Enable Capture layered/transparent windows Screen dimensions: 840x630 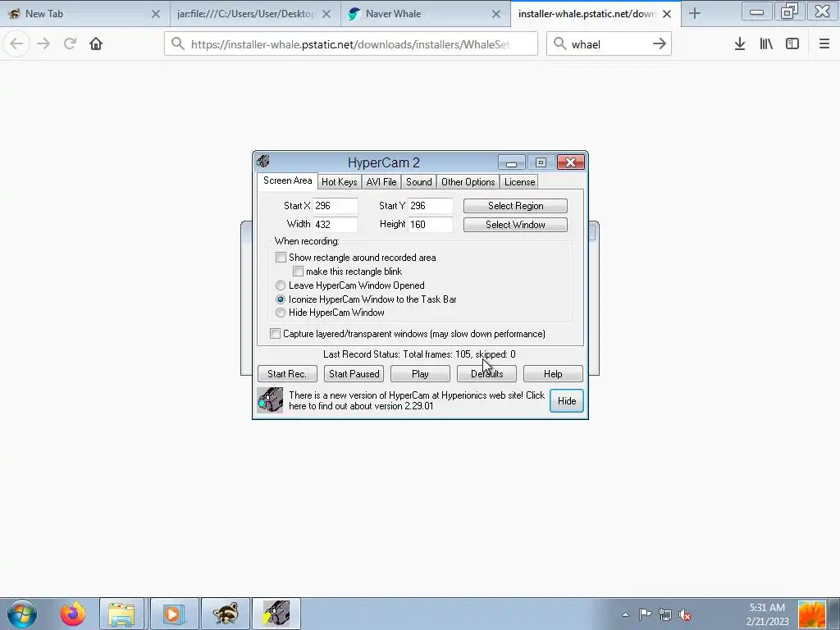click(275, 334)
